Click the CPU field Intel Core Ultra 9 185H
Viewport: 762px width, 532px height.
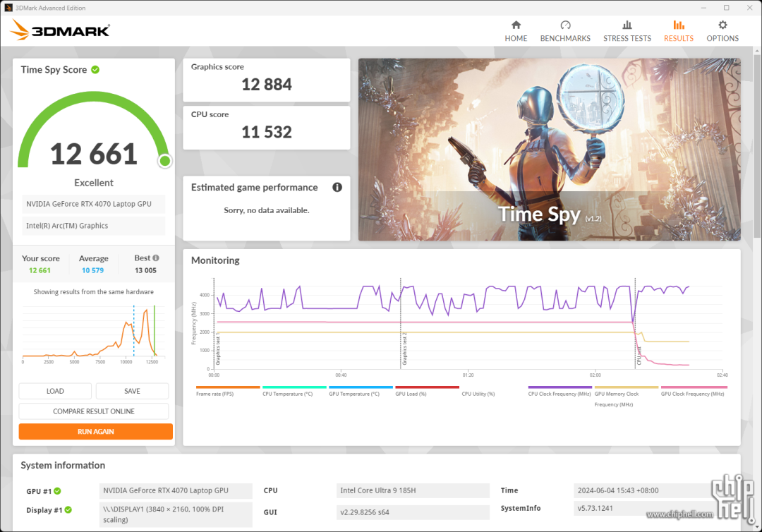(413, 490)
